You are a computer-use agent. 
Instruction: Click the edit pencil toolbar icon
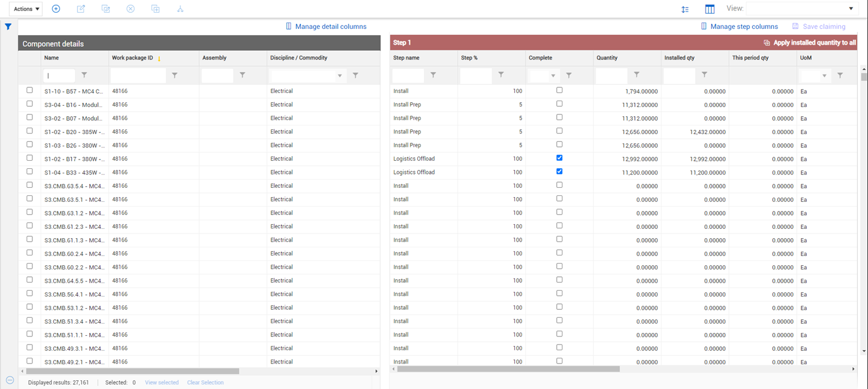(81, 9)
